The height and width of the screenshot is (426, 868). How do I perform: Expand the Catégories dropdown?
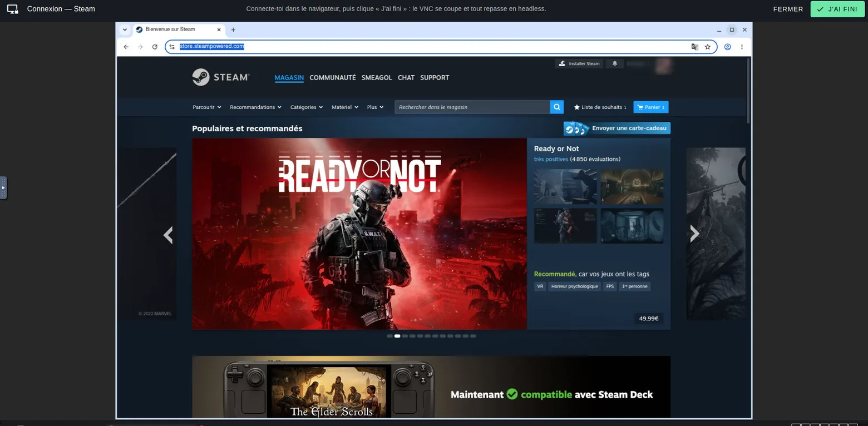pyautogui.click(x=307, y=107)
